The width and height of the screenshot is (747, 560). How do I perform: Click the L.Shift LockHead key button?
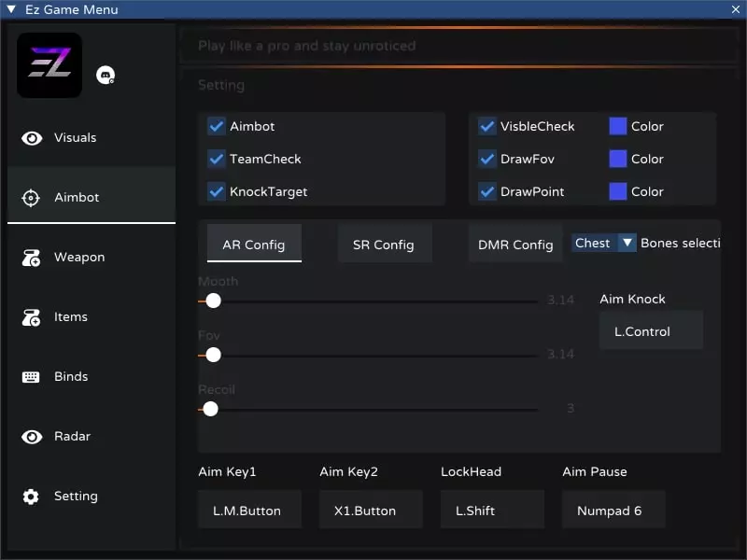click(x=492, y=510)
